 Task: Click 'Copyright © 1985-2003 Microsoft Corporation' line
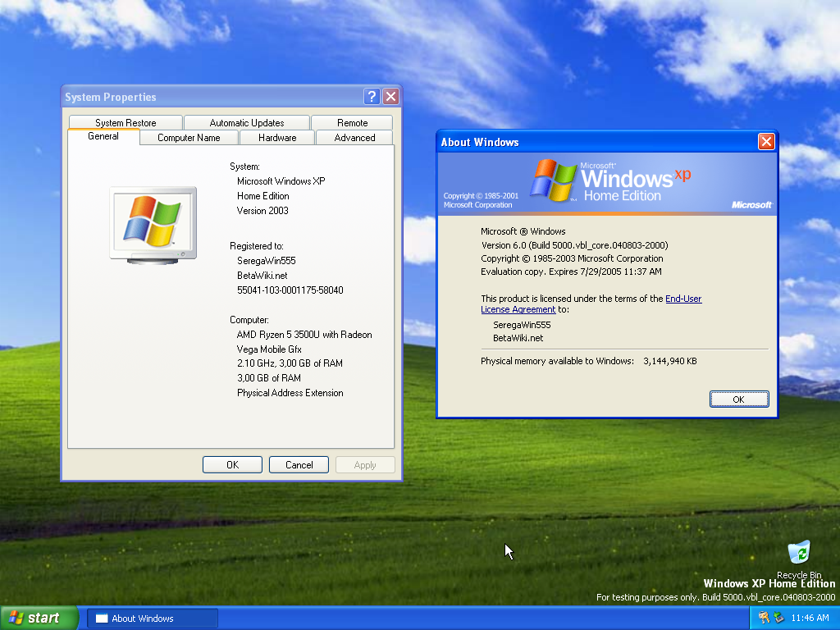(572, 258)
